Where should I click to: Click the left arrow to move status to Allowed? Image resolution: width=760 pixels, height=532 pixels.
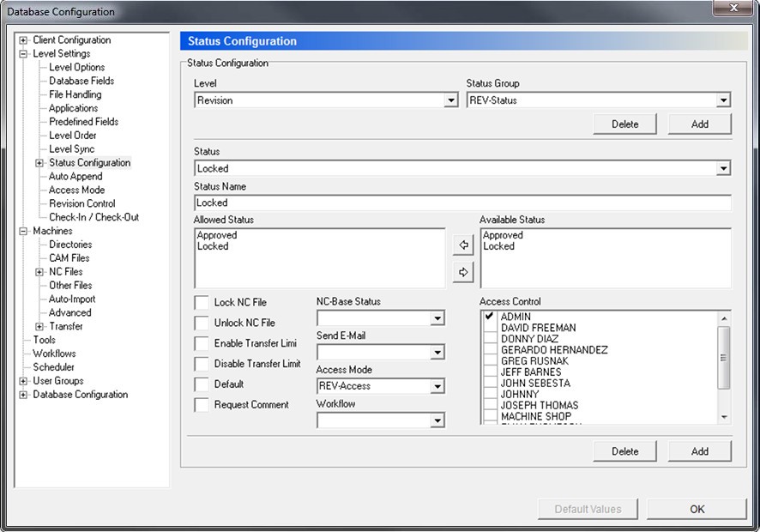[x=463, y=245]
